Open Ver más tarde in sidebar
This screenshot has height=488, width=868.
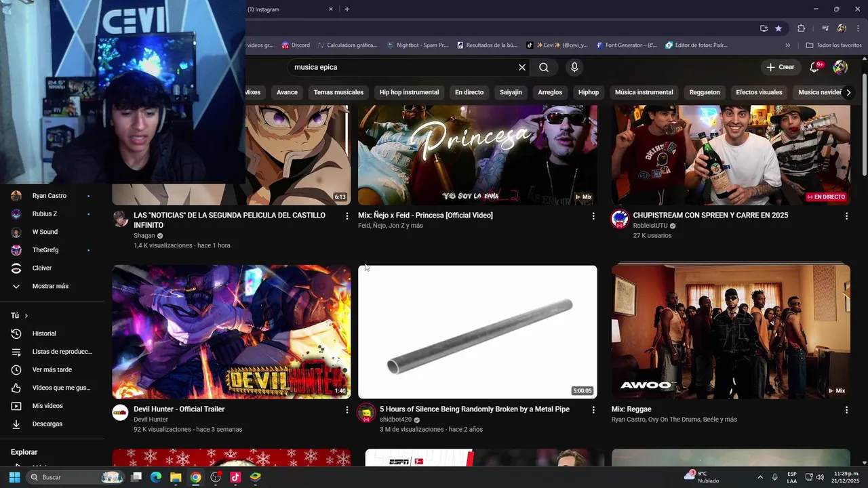click(52, 370)
